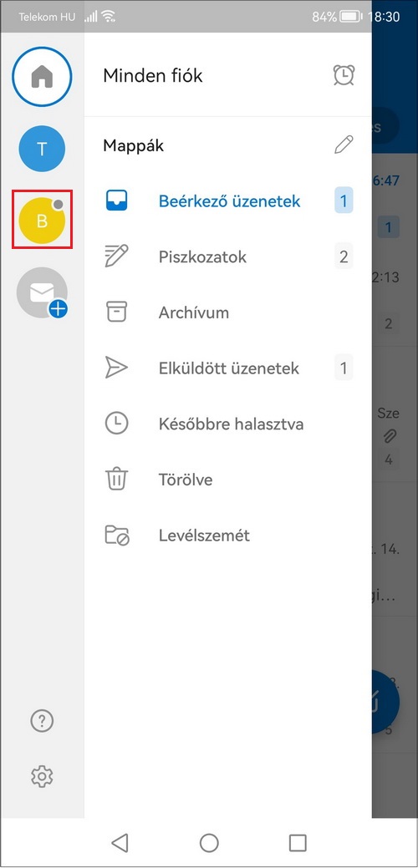
Task: Tap the Android home circle button
Action: (209, 843)
